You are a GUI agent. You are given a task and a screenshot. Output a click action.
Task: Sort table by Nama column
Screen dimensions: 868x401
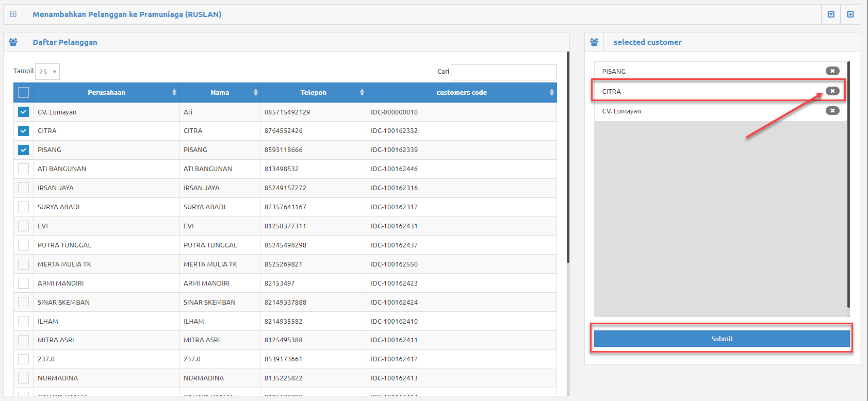[x=220, y=93]
